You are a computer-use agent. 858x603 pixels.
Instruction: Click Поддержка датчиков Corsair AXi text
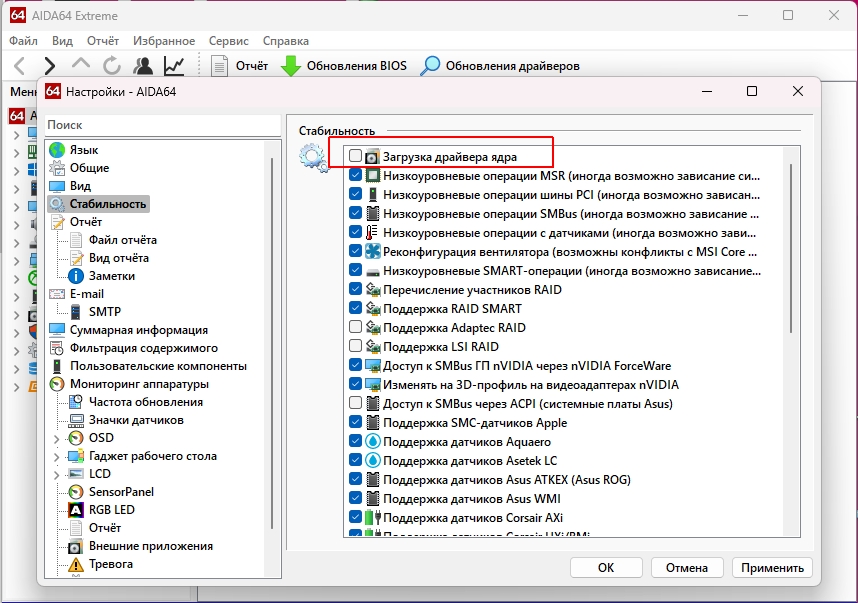tap(473, 518)
